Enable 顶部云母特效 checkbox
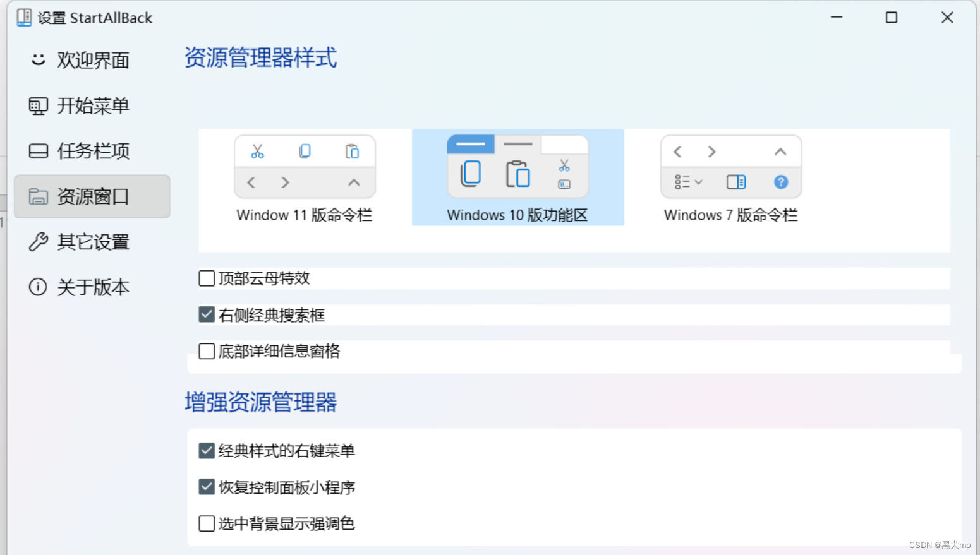This screenshot has width=980, height=555. click(x=206, y=278)
